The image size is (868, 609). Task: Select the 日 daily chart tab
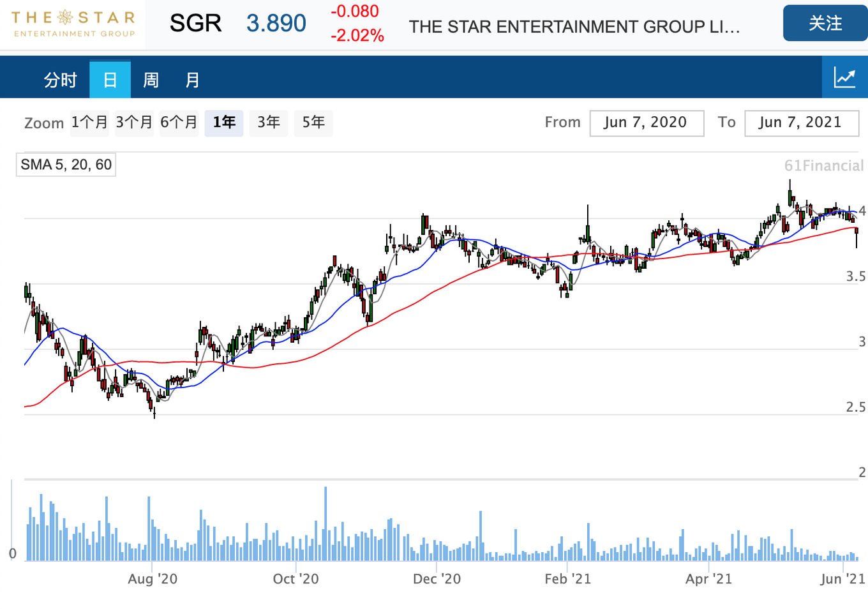pos(110,80)
